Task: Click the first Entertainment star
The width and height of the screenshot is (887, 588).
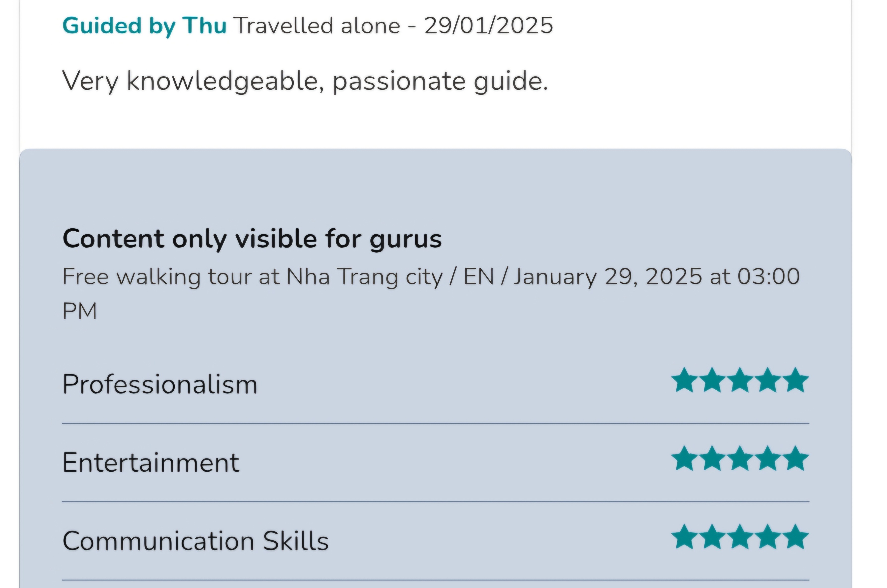Action: tap(684, 459)
